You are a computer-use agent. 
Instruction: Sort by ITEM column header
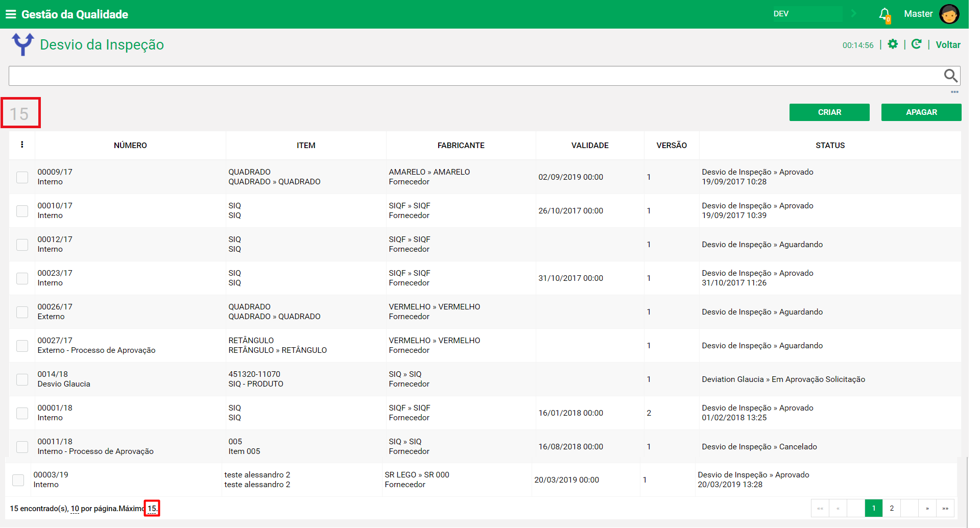point(306,146)
